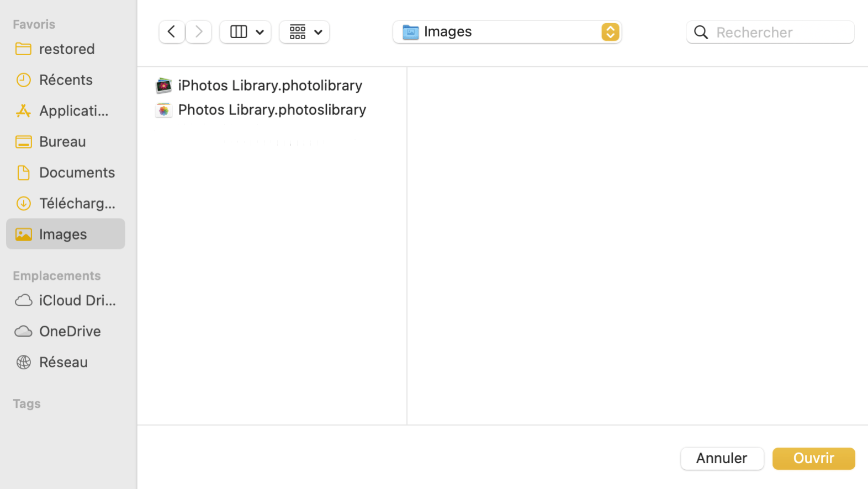
Task: Expand the grouping options chevron
Action: 318,32
